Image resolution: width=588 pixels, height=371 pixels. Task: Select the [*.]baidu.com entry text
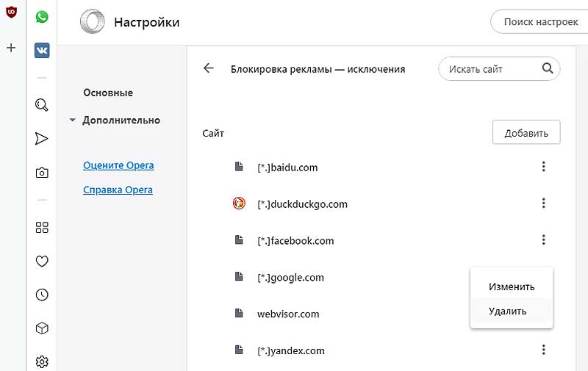(x=287, y=168)
